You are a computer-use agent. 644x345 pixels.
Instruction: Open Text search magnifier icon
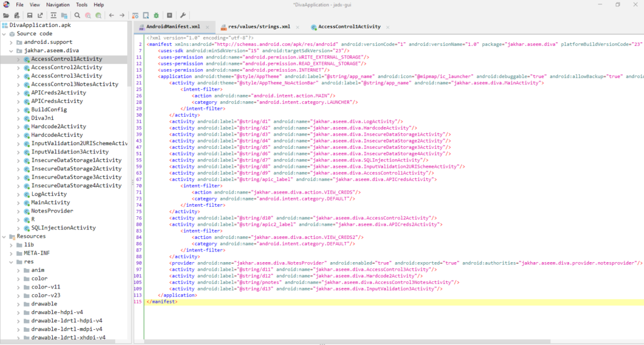pyautogui.click(x=77, y=16)
